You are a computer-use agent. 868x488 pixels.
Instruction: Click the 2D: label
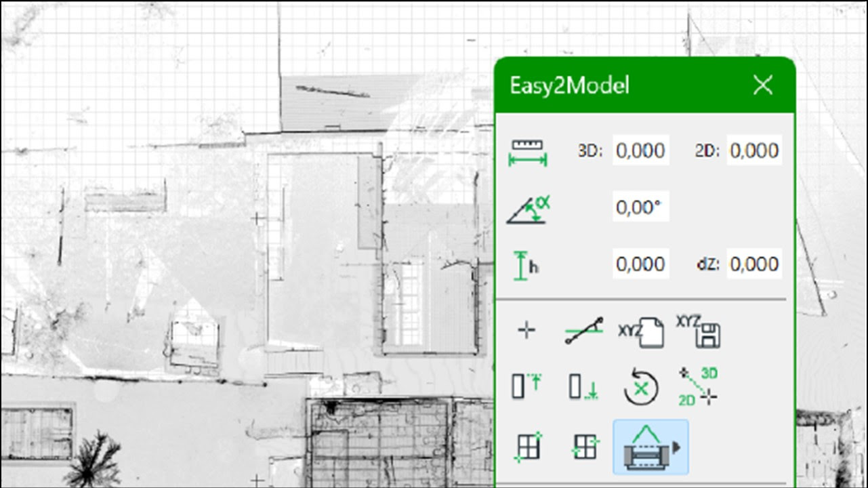[707, 151]
